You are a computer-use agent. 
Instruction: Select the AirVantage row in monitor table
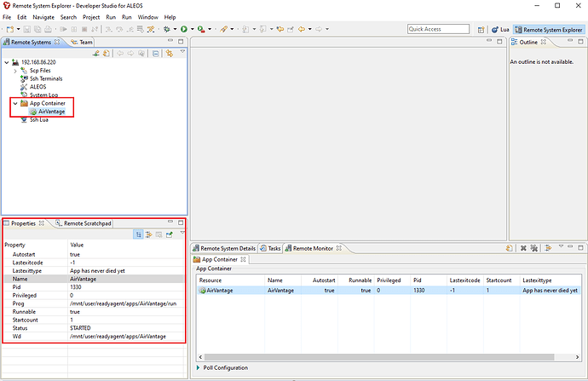[389, 291]
